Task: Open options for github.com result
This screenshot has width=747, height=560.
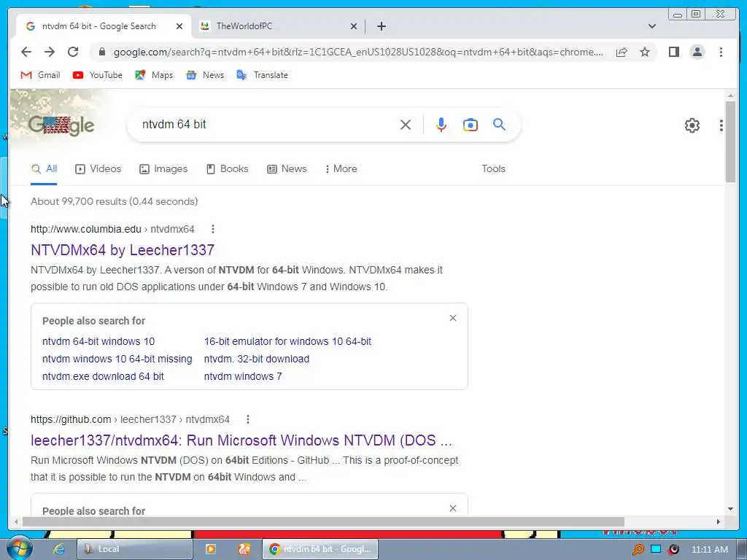Action: [x=248, y=419]
